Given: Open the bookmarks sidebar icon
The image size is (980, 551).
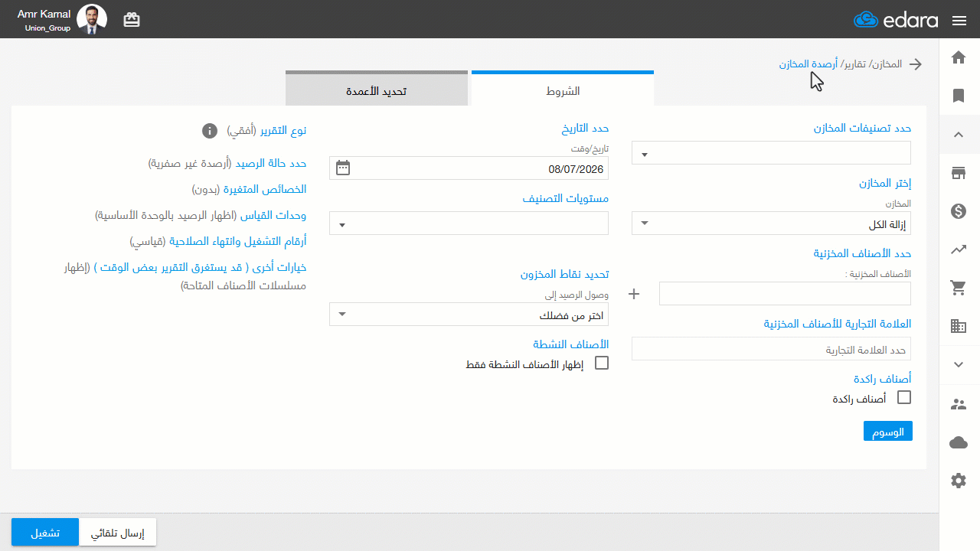Looking at the screenshot, I should point(959,96).
